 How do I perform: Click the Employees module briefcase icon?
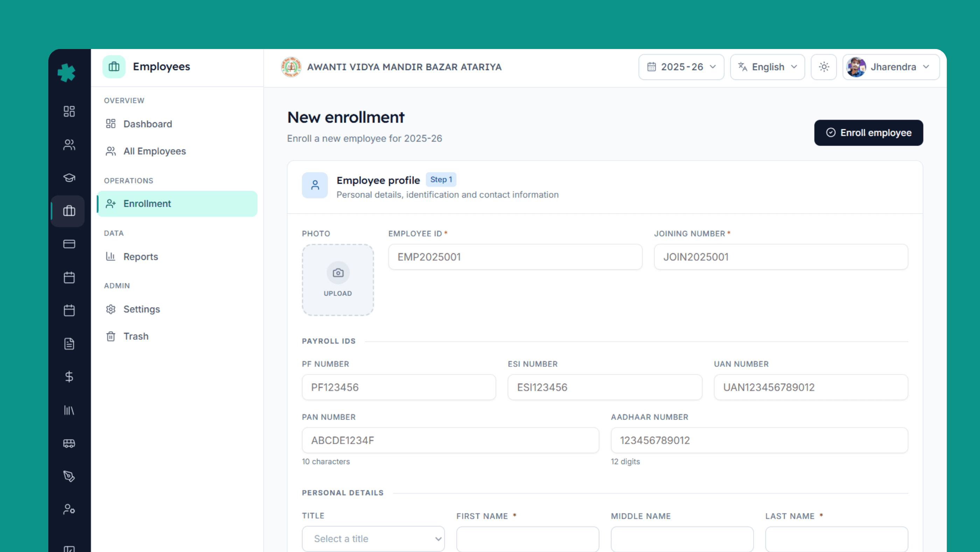114,67
